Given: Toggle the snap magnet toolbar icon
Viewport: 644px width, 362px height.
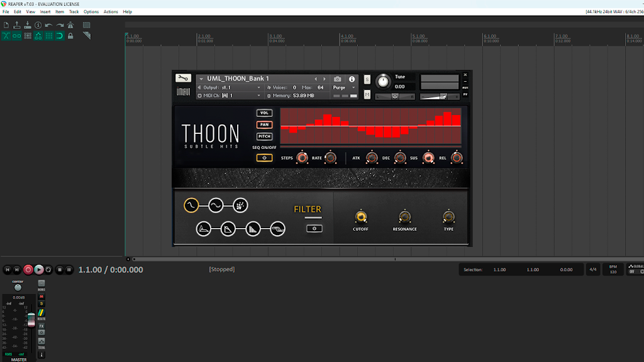Looking at the screenshot, I should pyautogui.click(x=60, y=36).
